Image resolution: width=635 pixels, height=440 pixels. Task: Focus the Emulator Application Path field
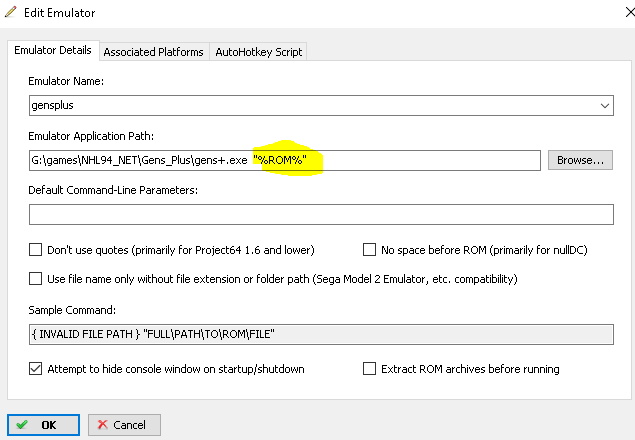point(140,160)
